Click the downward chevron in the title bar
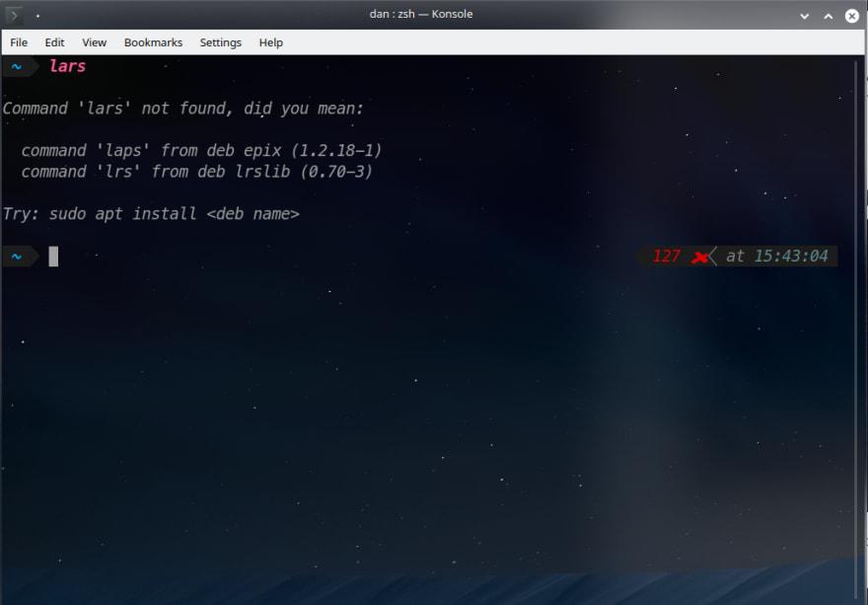Viewport: 868px width, 605px height. coord(804,15)
